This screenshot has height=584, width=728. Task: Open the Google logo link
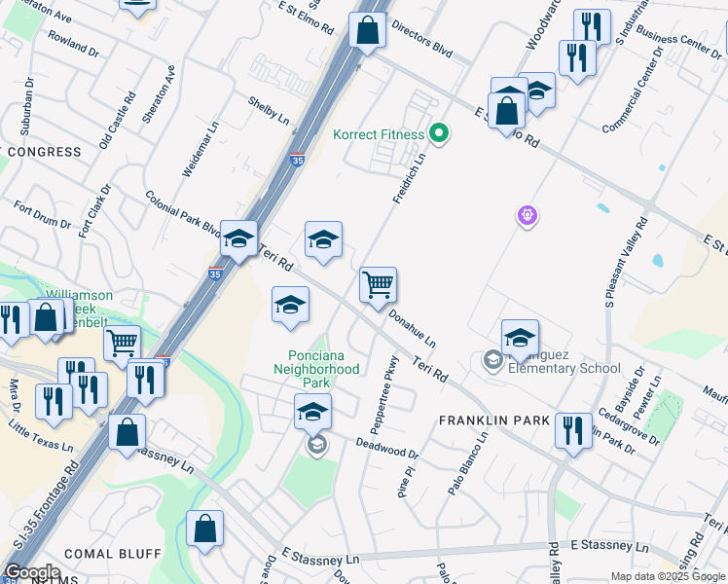tap(32, 571)
